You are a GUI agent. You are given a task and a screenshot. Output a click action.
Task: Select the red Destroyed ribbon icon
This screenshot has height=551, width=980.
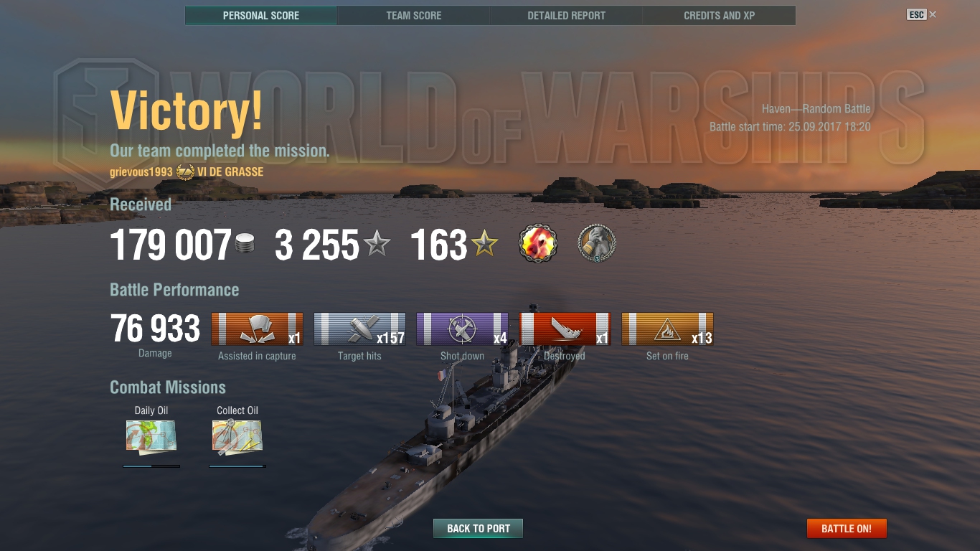click(565, 329)
